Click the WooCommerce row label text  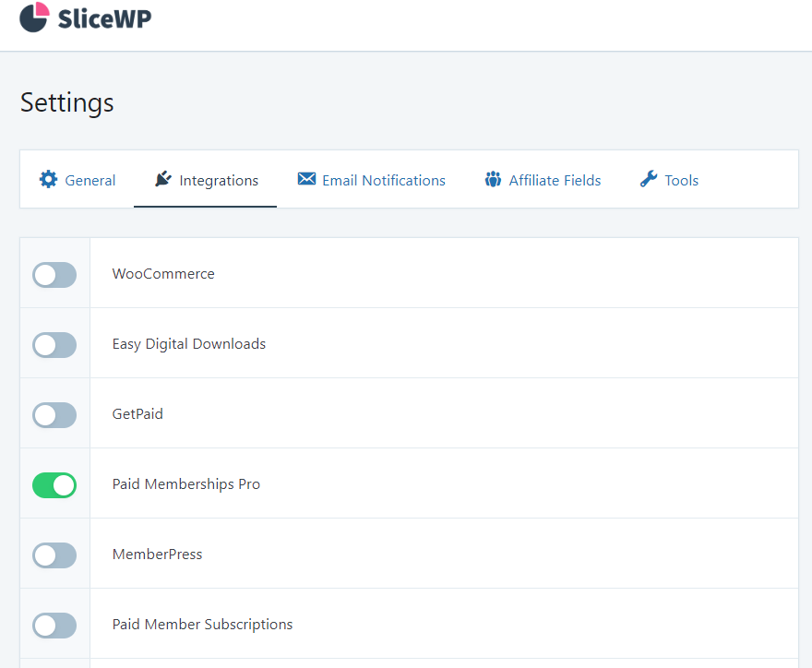tap(163, 274)
